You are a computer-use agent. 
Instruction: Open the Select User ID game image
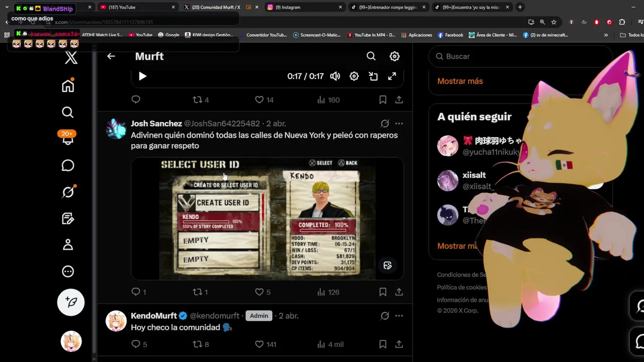[267, 219]
